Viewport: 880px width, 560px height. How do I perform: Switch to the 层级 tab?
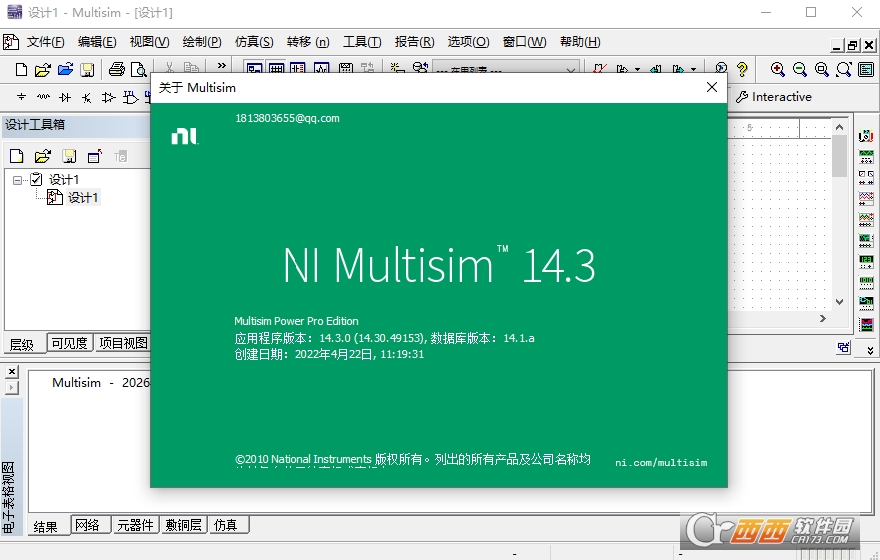[22, 344]
